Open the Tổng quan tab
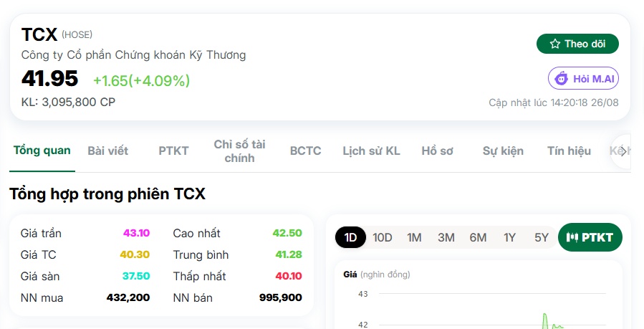The image size is (644, 329). (42, 151)
